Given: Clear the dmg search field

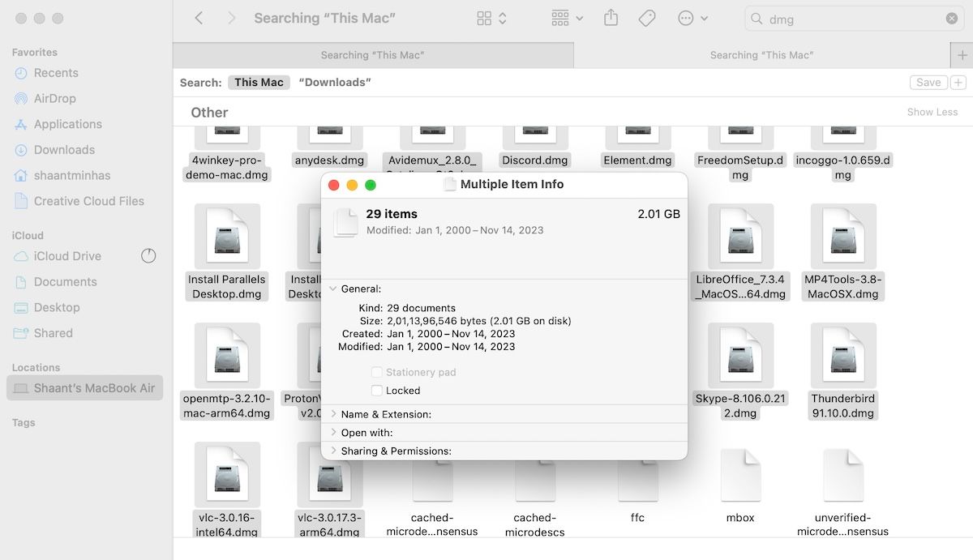Looking at the screenshot, I should (x=951, y=18).
